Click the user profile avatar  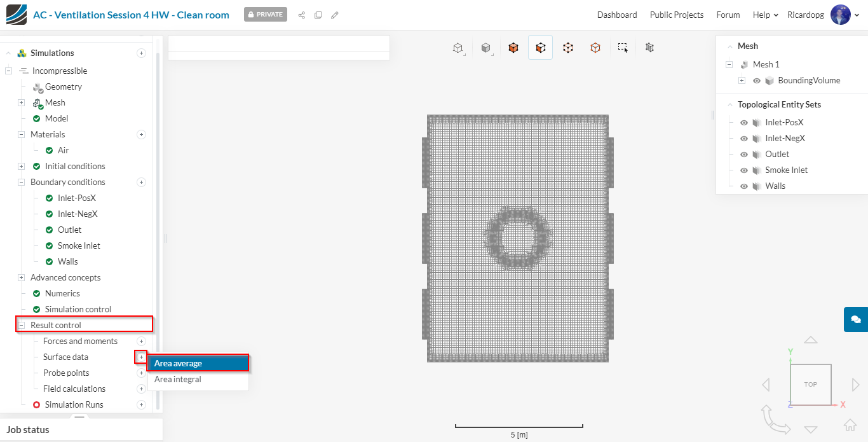840,15
